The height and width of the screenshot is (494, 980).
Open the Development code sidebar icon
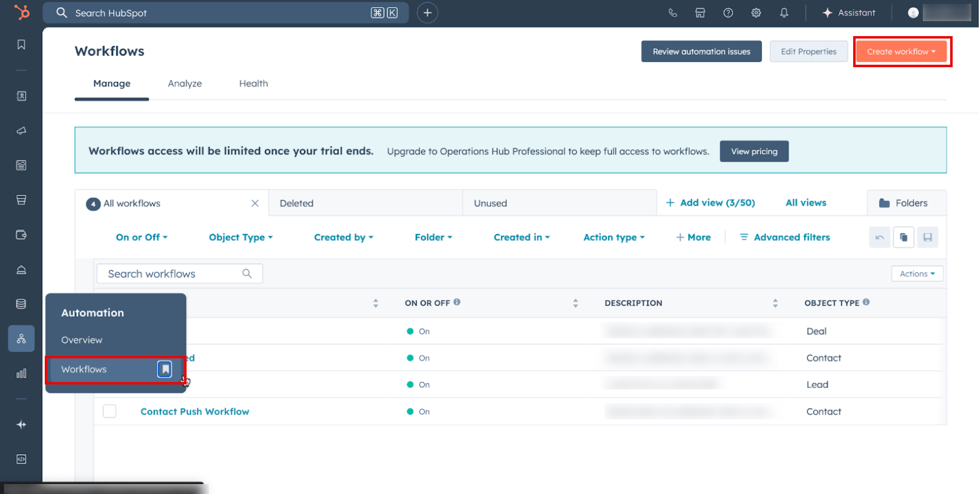click(x=21, y=459)
